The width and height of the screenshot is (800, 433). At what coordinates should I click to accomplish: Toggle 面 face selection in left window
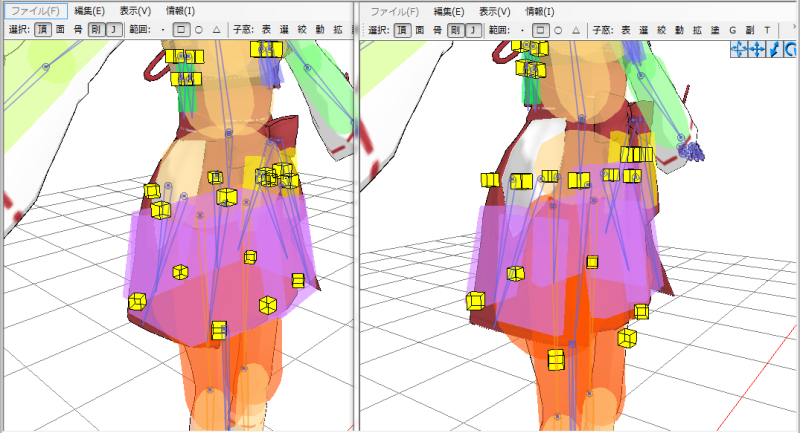[60, 30]
